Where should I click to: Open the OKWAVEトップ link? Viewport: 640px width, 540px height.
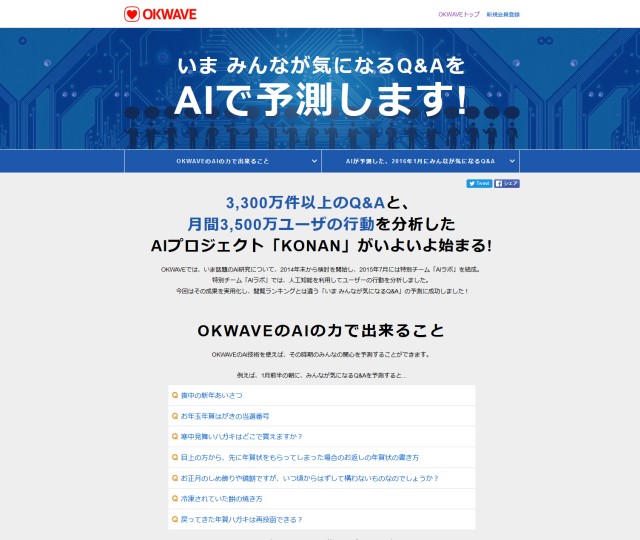click(459, 14)
